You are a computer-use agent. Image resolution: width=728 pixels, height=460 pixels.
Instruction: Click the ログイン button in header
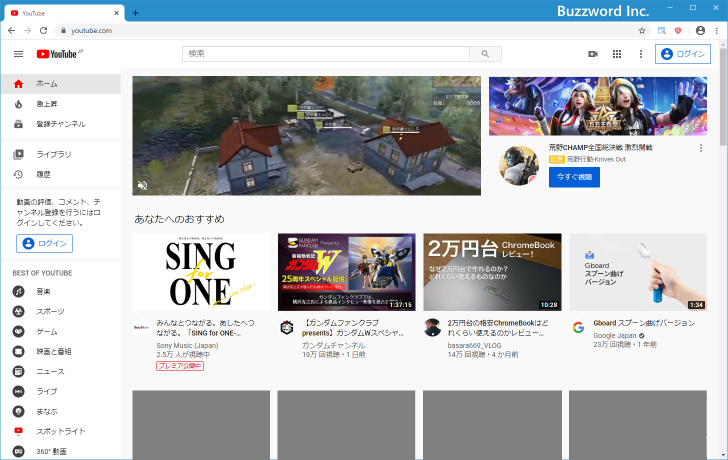pos(682,54)
